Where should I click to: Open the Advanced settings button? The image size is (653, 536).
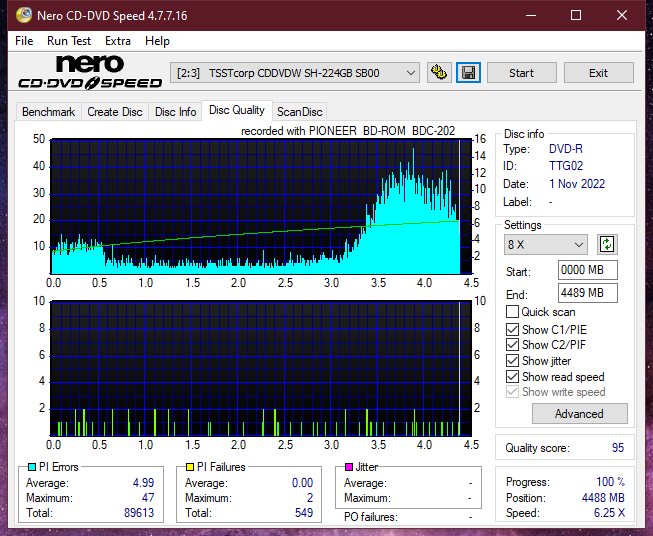pos(579,414)
